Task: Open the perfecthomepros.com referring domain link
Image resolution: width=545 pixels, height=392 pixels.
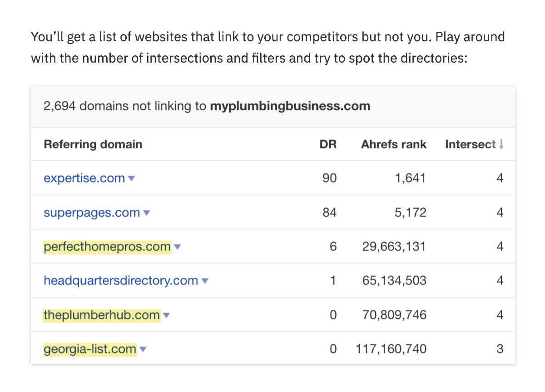Action: click(107, 247)
